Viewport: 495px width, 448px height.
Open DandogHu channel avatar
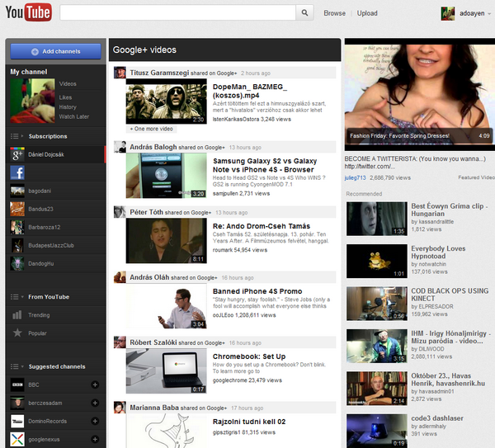click(x=17, y=264)
